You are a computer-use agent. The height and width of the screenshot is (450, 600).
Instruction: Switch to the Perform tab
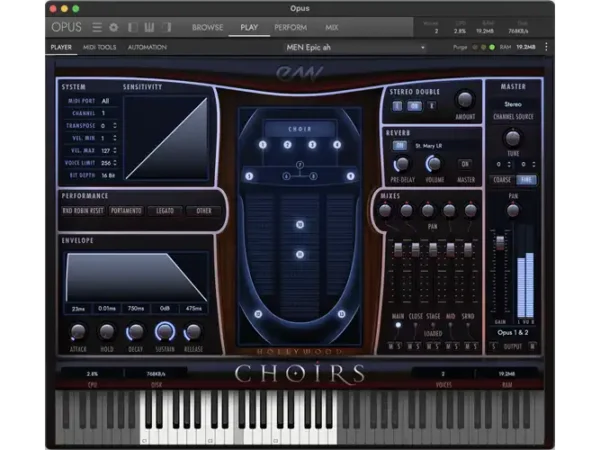[x=290, y=28]
